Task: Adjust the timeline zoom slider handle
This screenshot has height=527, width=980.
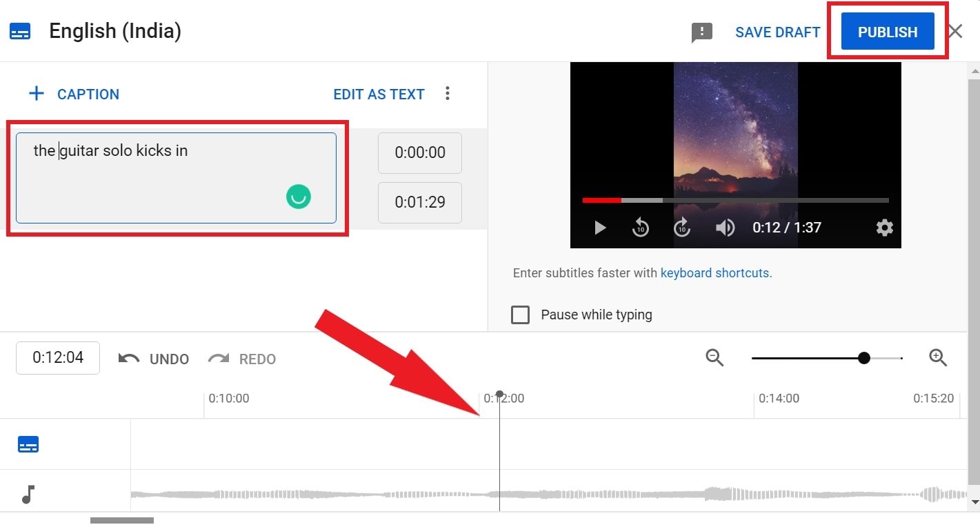Action: (864, 358)
